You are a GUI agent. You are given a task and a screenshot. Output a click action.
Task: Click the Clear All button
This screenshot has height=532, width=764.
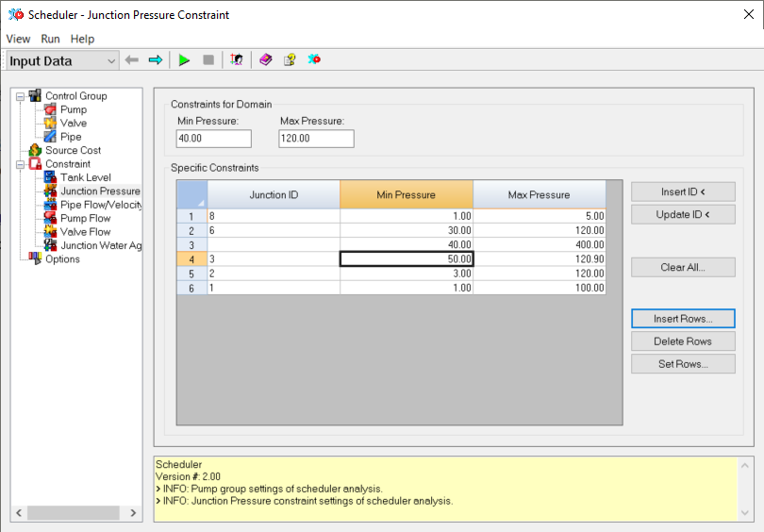click(683, 268)
